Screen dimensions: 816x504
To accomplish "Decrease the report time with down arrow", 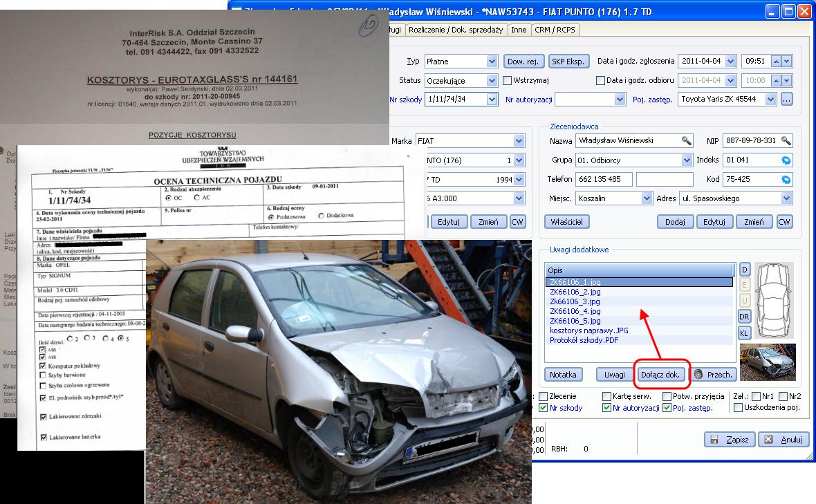I will pos(786,62).
